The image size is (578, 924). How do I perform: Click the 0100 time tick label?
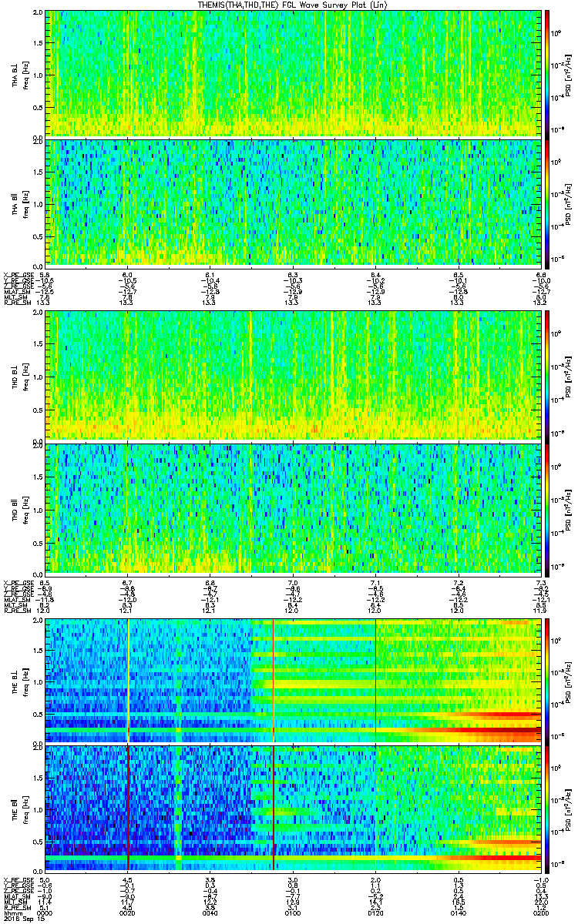292,912
